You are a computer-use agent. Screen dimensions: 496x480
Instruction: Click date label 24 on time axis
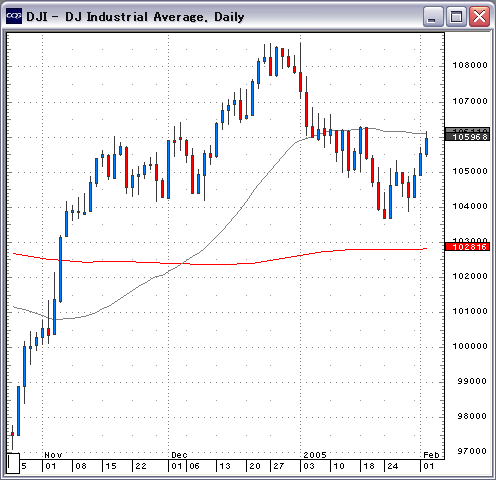pyautogui.click(x=393, y=466)
